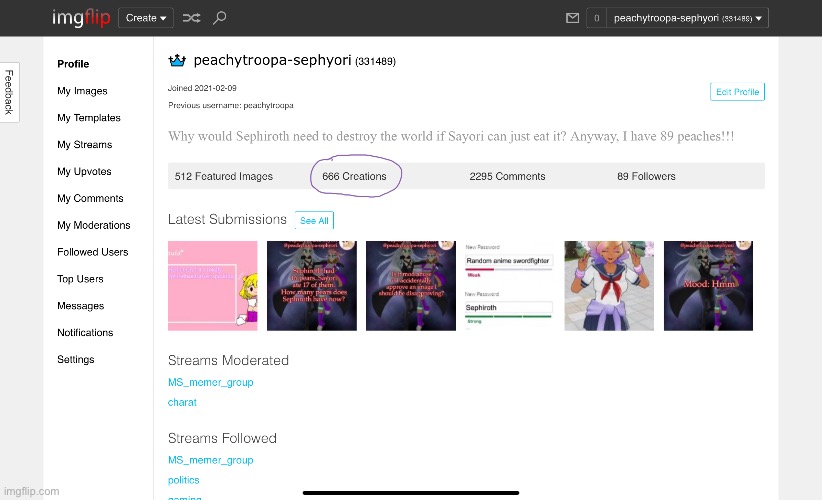Open Top Users in the sidebar

click(x=80, y=279)
